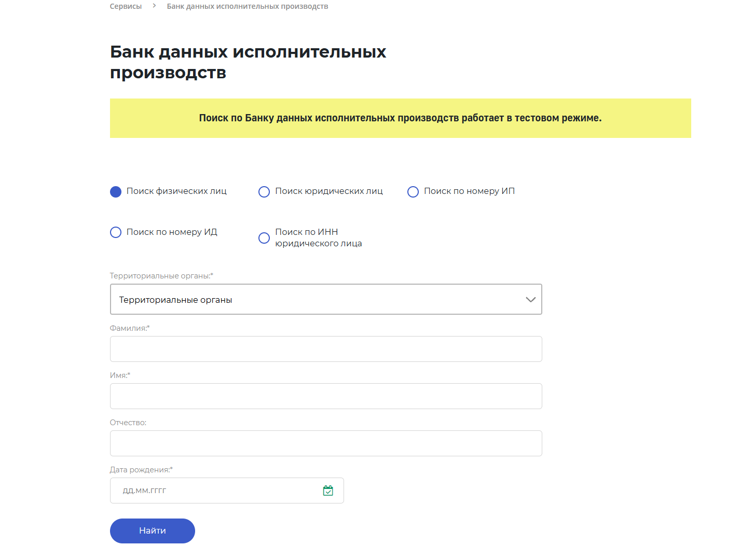This screenshot has width=740, height=560.
Task: Click the 'Поиск юридических лиц' label text
Action: pyautogui.click(x=329, y=191)
